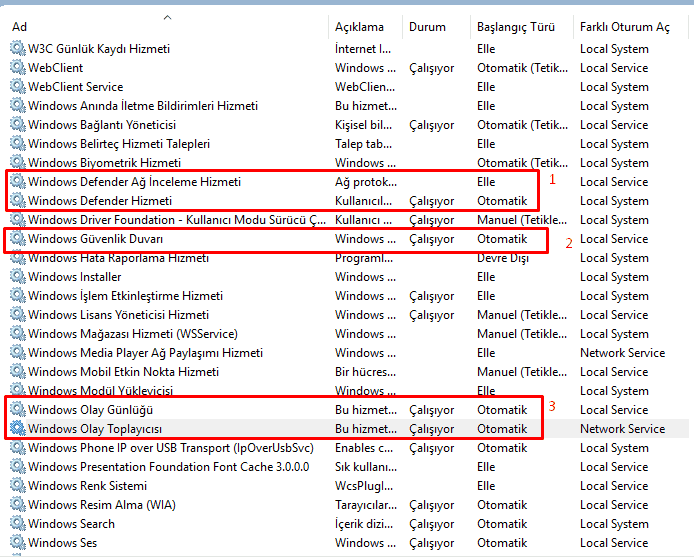The image size is (694, 558).
Task: Select Windows Installer service name
Action: pyautogui.click(x=74, y=277)
